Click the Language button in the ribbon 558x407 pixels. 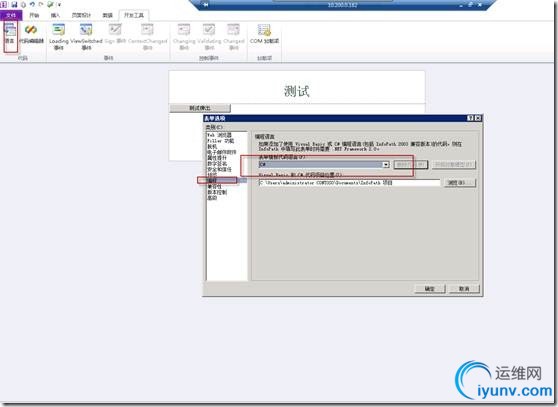coord(10,35)
